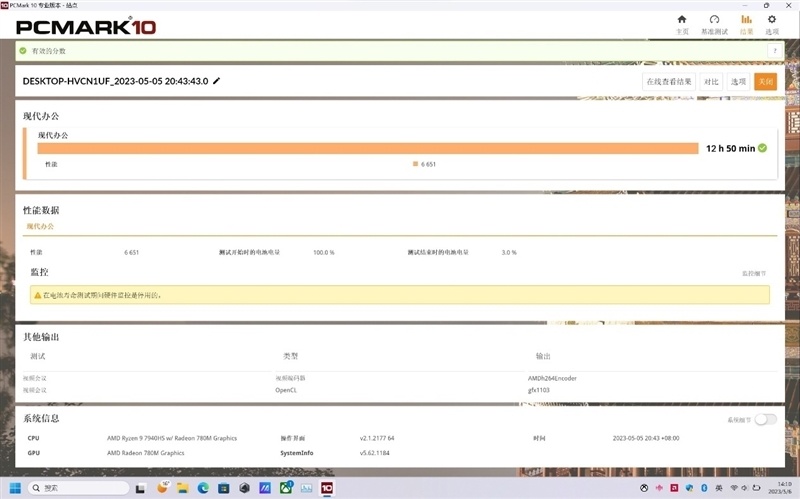This screenshot has height=499, width=800.
Task: Click the AMDh264Encoder output value
Action: (552, 378)
